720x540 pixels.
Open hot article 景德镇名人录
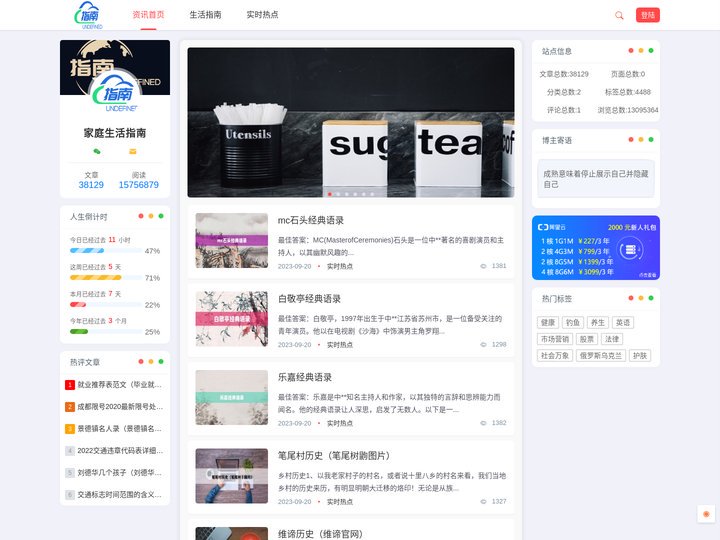(x=119, y=429)
